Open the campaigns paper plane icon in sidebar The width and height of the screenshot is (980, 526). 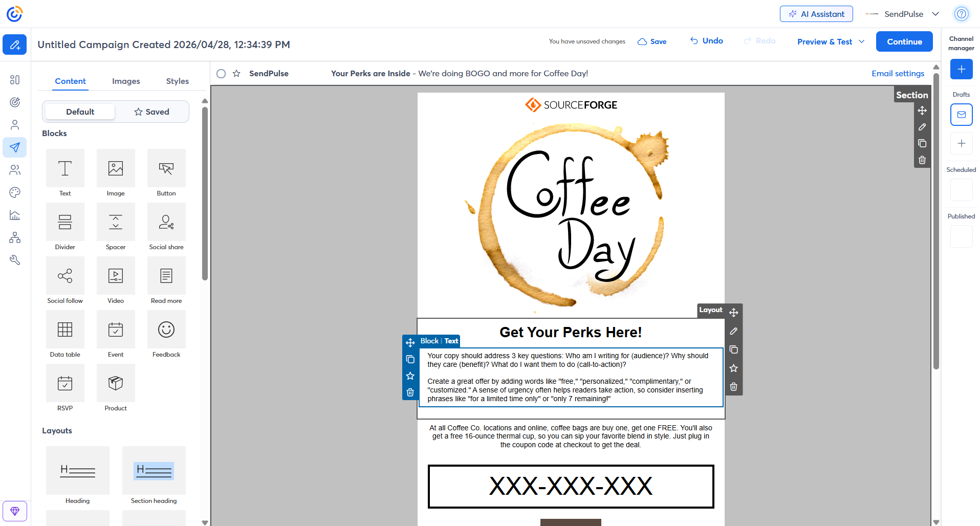coord(15,147)
